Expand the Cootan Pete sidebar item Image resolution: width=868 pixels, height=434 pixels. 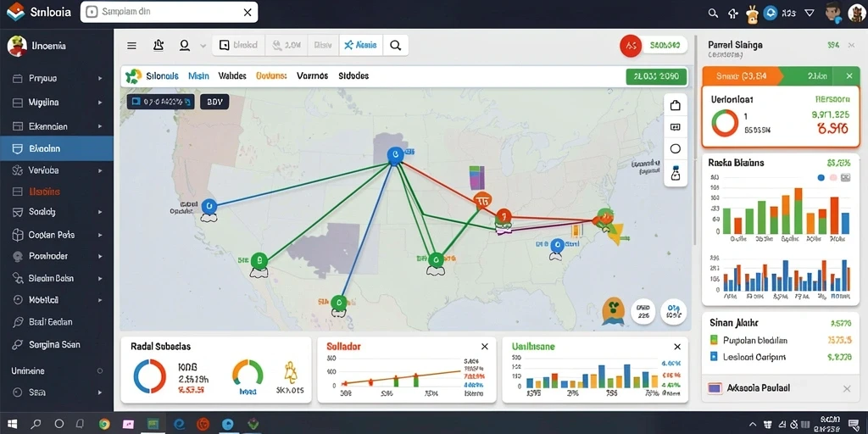tap(57, 235)
